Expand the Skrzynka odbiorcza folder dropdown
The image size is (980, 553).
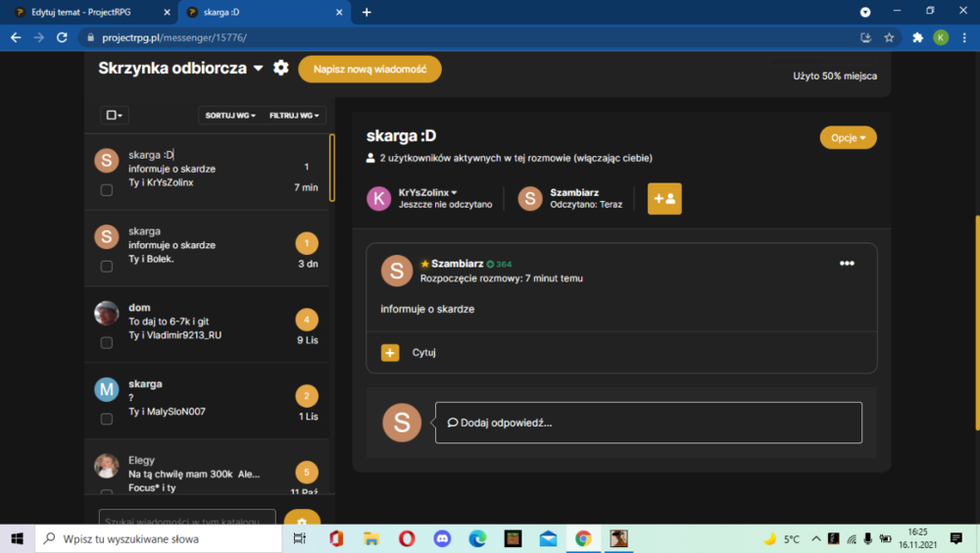pos(258,69)
